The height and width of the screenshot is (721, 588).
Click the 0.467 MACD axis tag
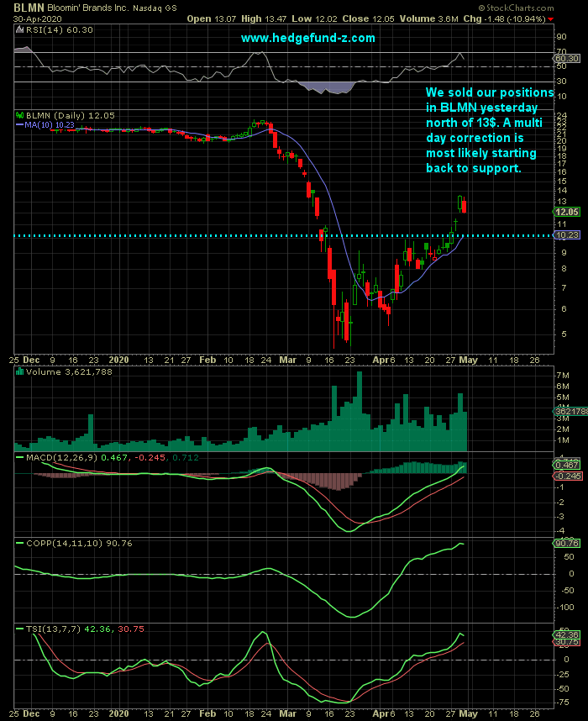(567, 466)
